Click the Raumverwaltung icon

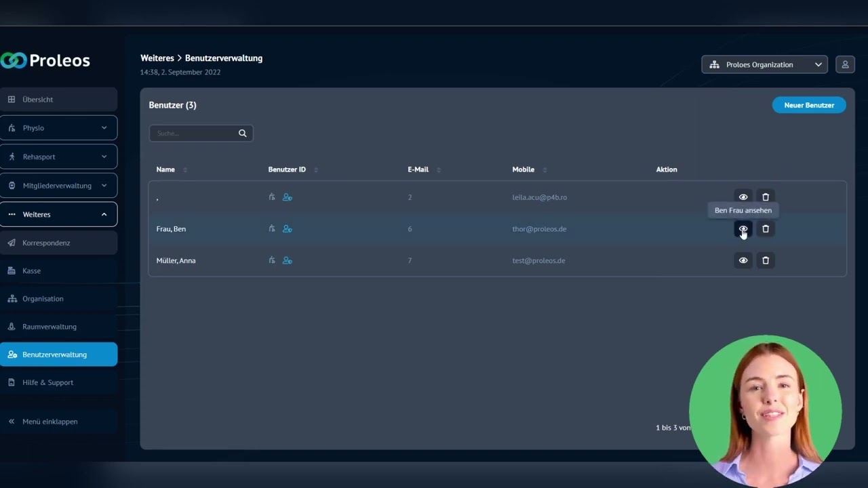click(x=12, y=326)
